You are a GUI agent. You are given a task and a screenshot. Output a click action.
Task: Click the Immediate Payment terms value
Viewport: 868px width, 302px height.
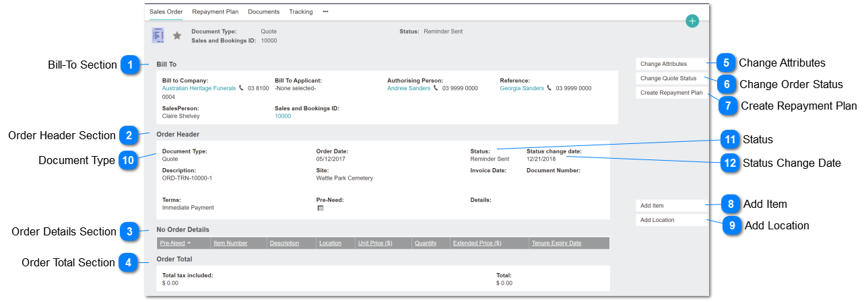pos(188,208)
